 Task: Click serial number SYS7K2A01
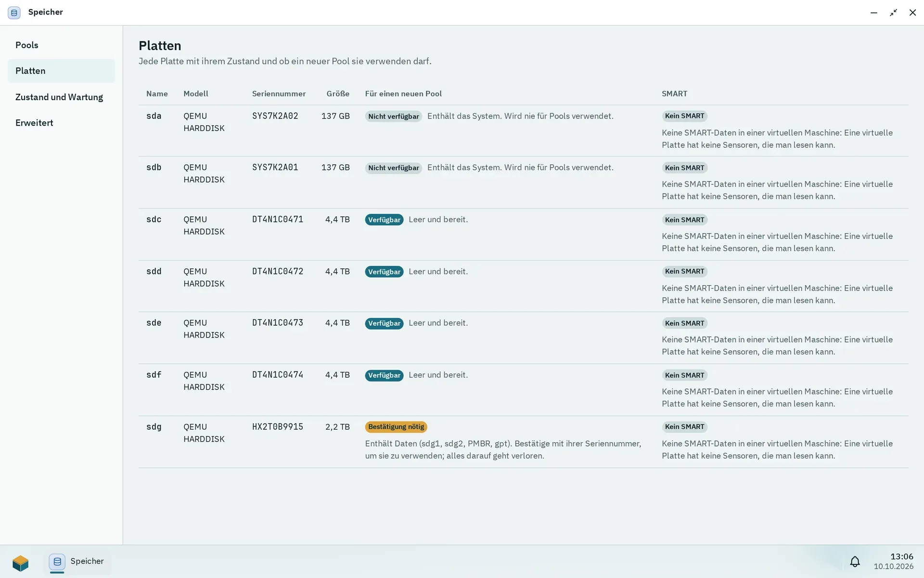click(x=275, y=168)
